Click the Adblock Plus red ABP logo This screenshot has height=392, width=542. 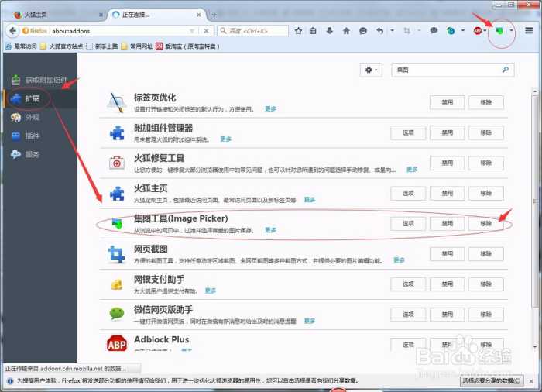116,343
